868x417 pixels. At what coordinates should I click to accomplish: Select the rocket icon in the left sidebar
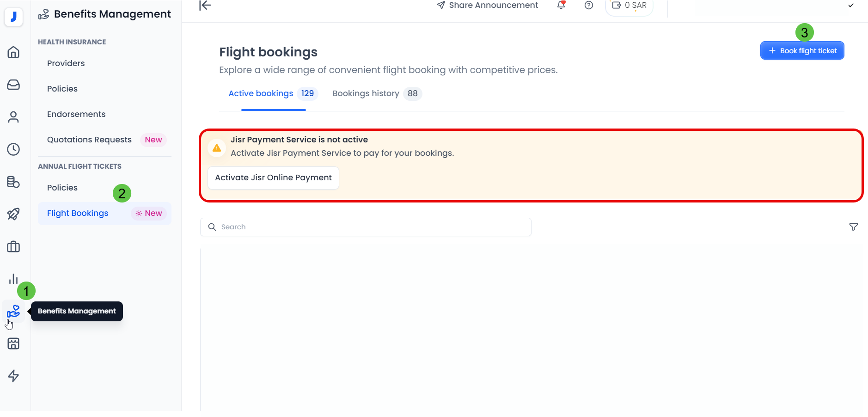pos(13,214)
